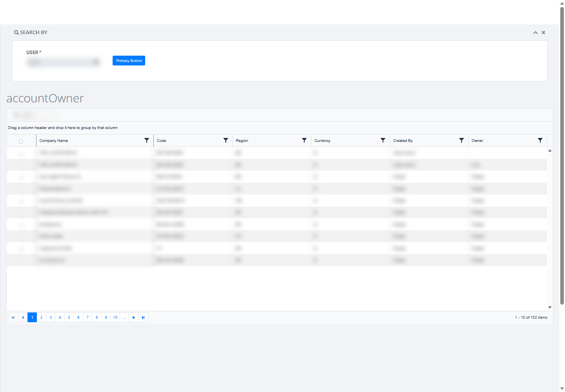Screen dimensions: 565x392
Task: Go to page 6
Action: pyautogui.click(x=78, y=318)
